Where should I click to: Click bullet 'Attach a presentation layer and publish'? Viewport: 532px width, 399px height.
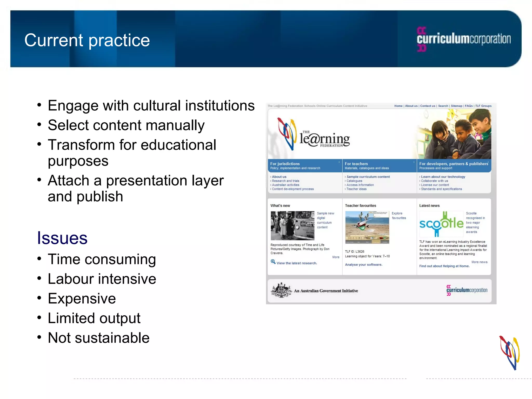coord(136,188)
